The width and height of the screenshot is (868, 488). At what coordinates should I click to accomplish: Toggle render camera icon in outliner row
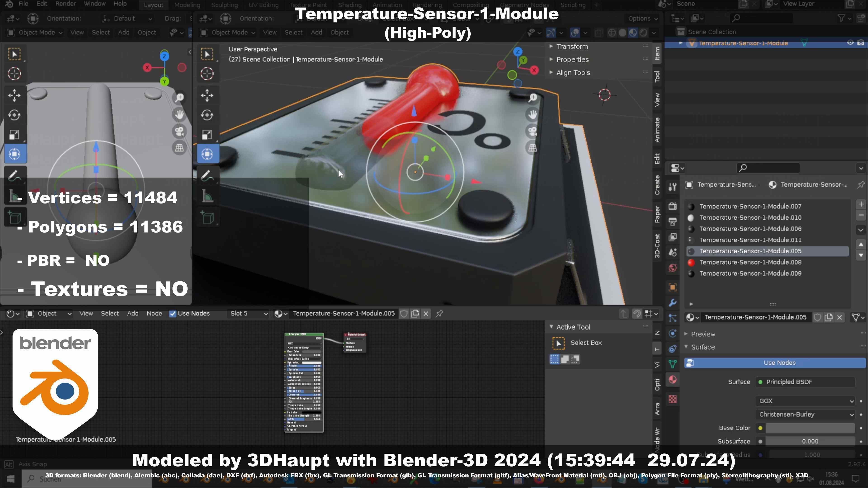pos(861,43)
